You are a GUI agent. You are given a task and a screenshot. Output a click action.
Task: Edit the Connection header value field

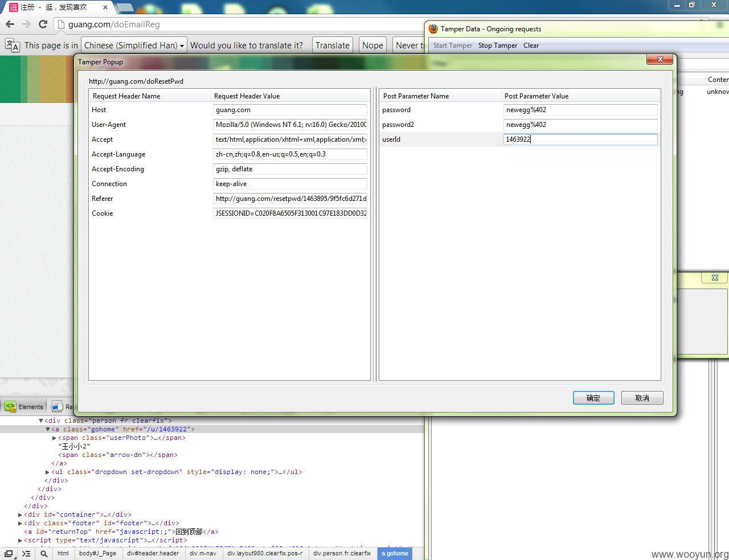(290, 184)
